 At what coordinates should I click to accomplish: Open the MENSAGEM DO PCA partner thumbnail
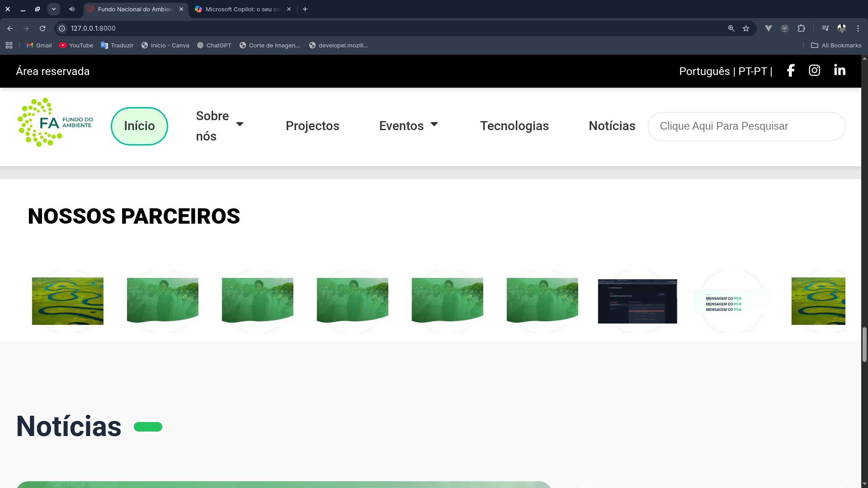click(x=731, y=301)
